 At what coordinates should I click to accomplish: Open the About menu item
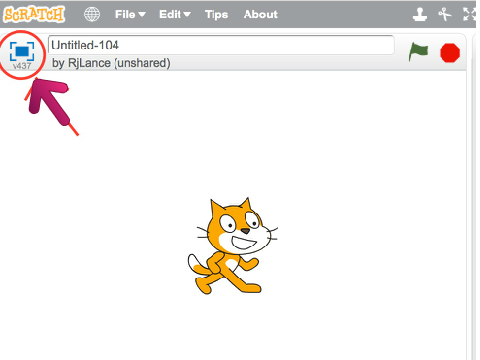261,14
